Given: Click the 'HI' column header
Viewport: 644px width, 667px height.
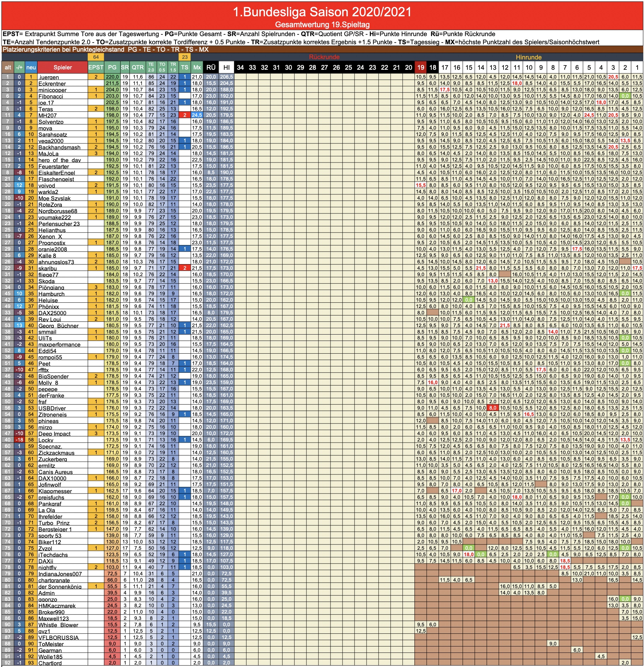Looking at the screenshot, I should pos(226,67).
